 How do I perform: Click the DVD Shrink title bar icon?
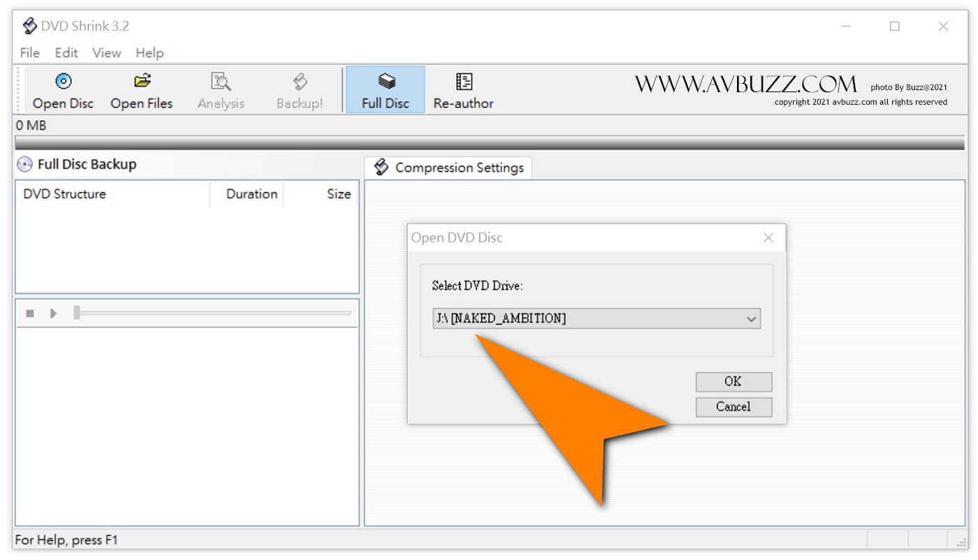pyautogui.click(x=29, y=27)
